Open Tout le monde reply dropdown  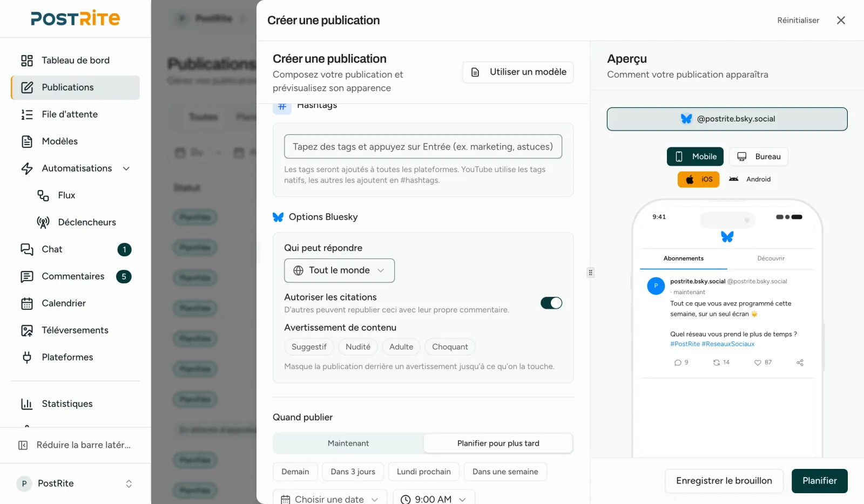[x=339, y=270]
